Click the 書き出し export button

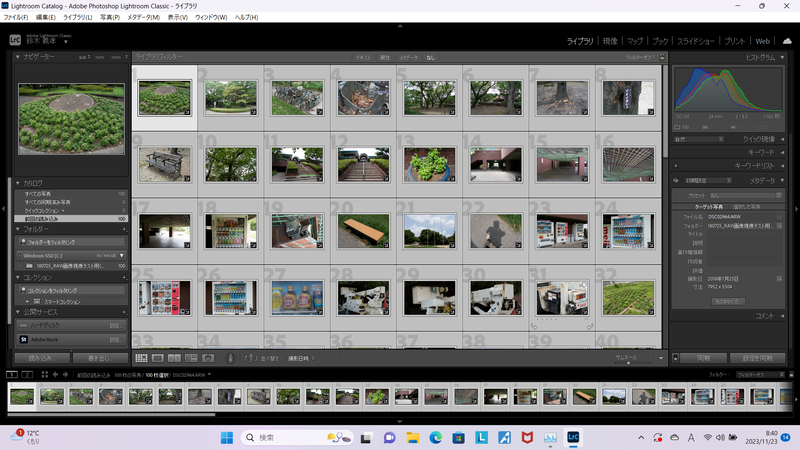pyautogui.click(x=100, y=358)
